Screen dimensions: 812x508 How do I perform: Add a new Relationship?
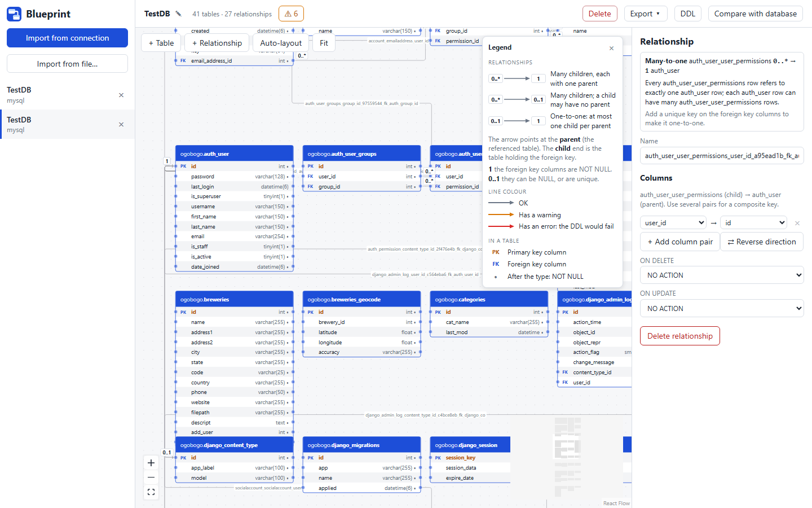(217, 43)
